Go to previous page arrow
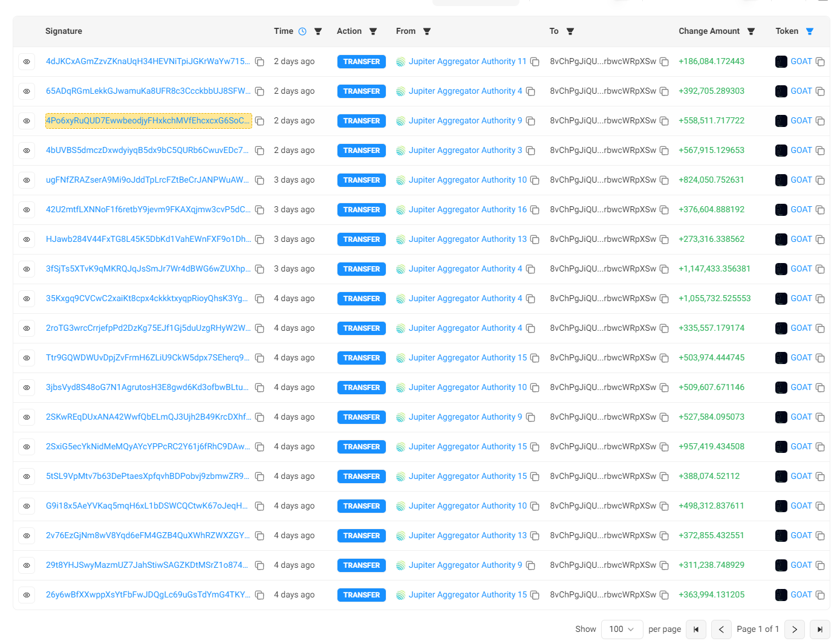Viewport: 840px width, 644px height. point(721,629)
